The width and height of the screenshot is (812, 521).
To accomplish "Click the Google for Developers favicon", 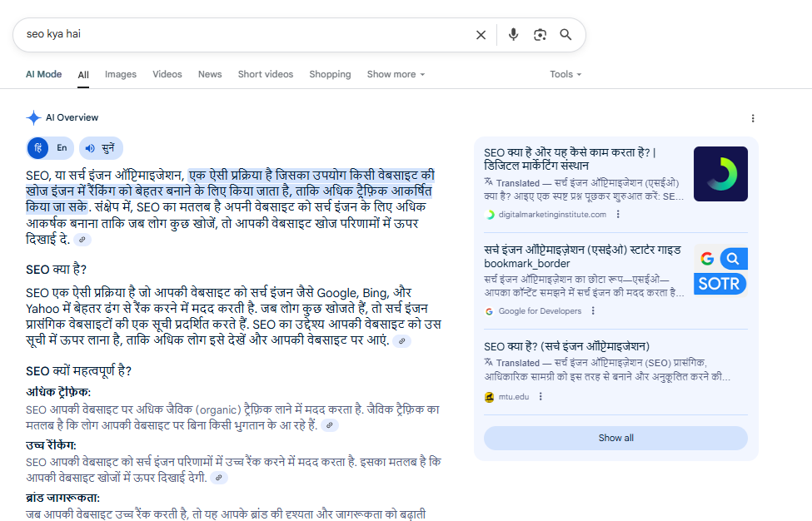I will pyautogui.click(x=490, y=311).
